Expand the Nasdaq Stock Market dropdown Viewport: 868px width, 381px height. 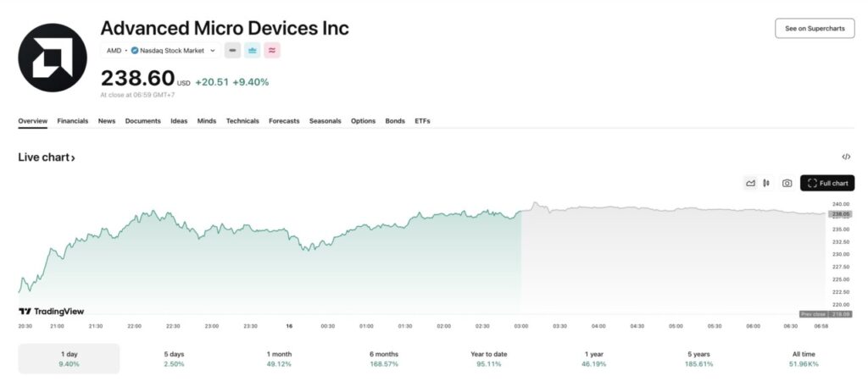tap(213, 51)
